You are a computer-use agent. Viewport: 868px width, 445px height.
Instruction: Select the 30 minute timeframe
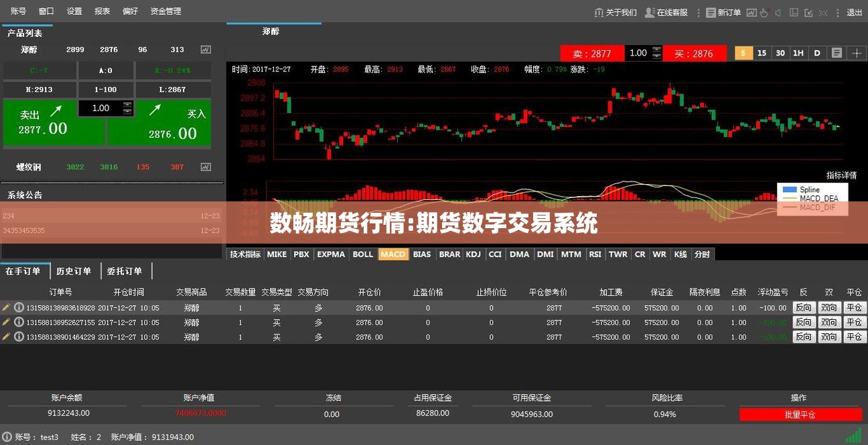(780, 53)
